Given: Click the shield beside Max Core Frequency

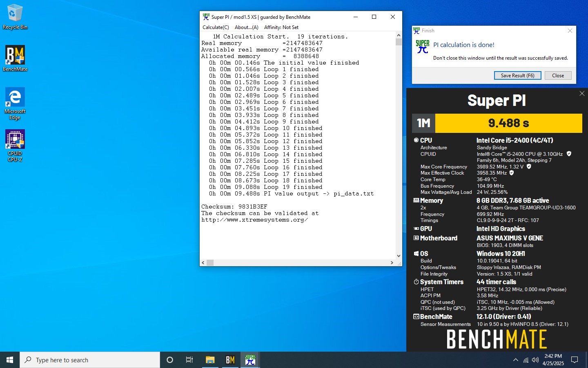Looking at the screenshot, I should point(529,166).
